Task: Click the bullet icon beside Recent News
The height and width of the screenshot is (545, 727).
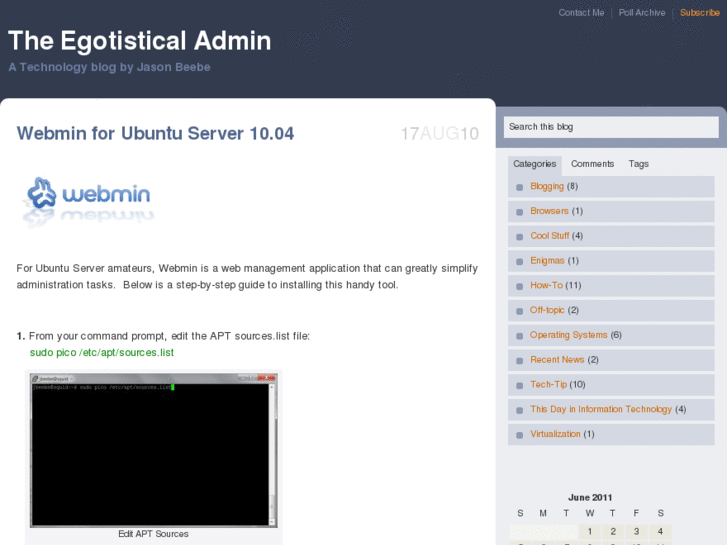Action: (x=519, y=360)
